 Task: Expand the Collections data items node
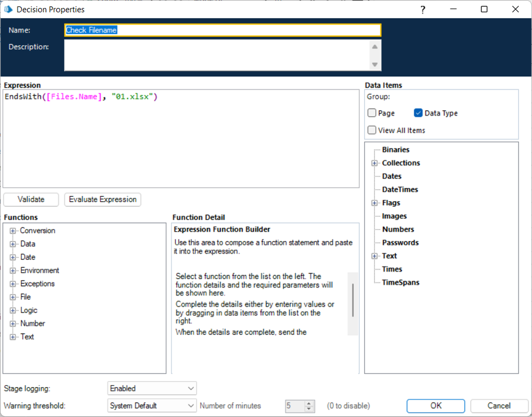coord(374,163)
